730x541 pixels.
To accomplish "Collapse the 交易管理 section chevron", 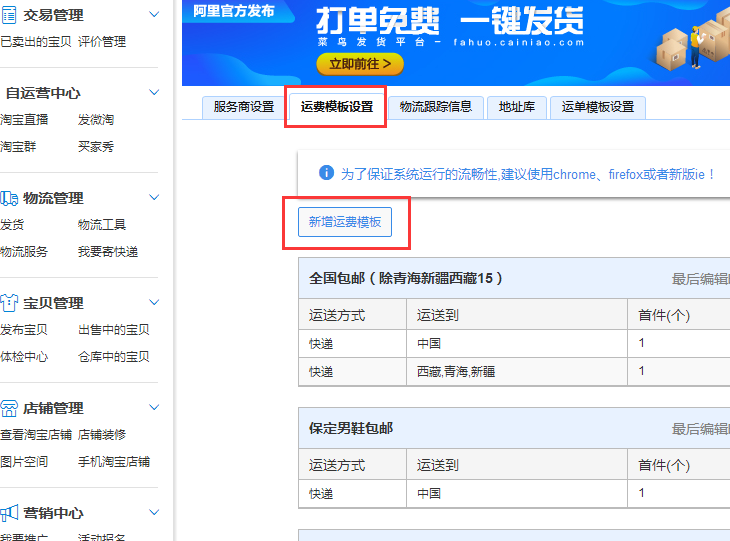I will pos(154,14).
